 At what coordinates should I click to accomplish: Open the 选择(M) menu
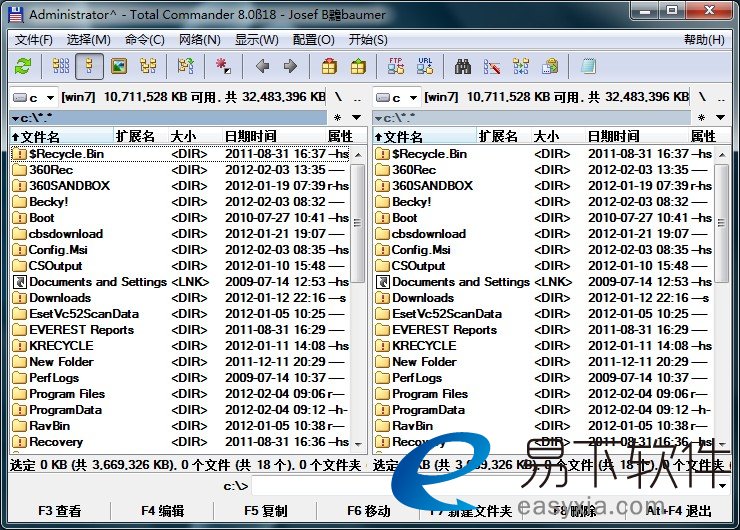pyautogui.click(x=88, y=40)
